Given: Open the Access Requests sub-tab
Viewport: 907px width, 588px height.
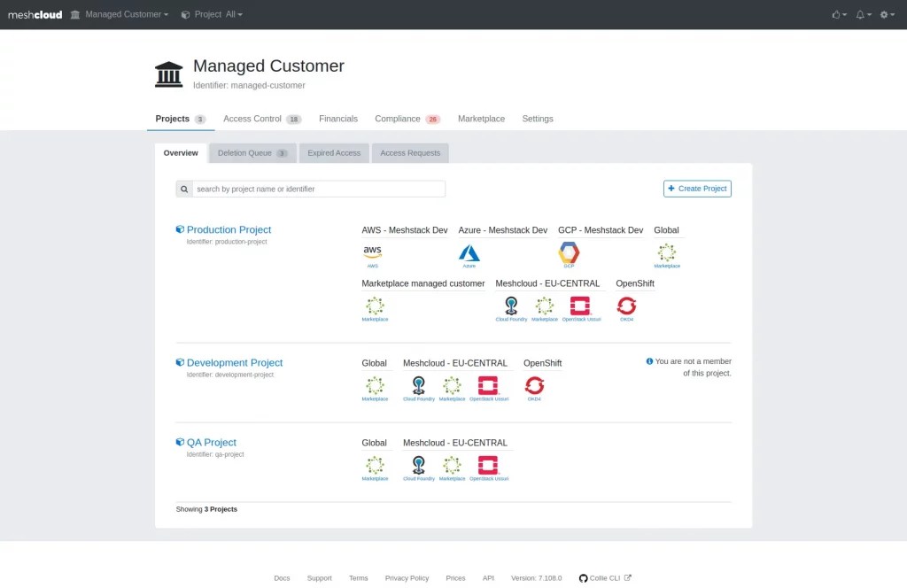Looking at the screenshot, I should coord(410,153).
